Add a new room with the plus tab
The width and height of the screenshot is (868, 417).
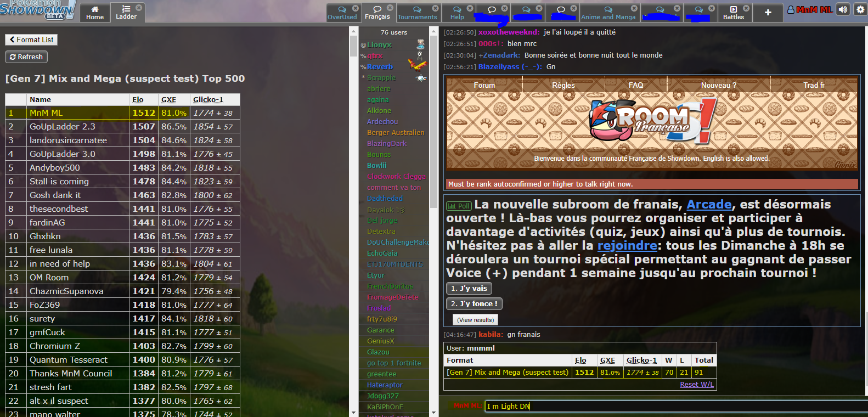click(768, 12)
